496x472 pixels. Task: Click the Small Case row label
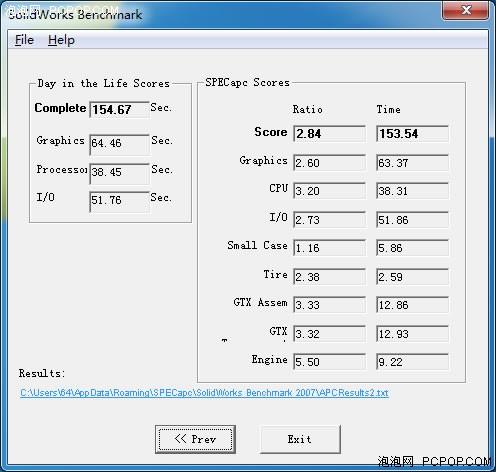tap(257, 246)
